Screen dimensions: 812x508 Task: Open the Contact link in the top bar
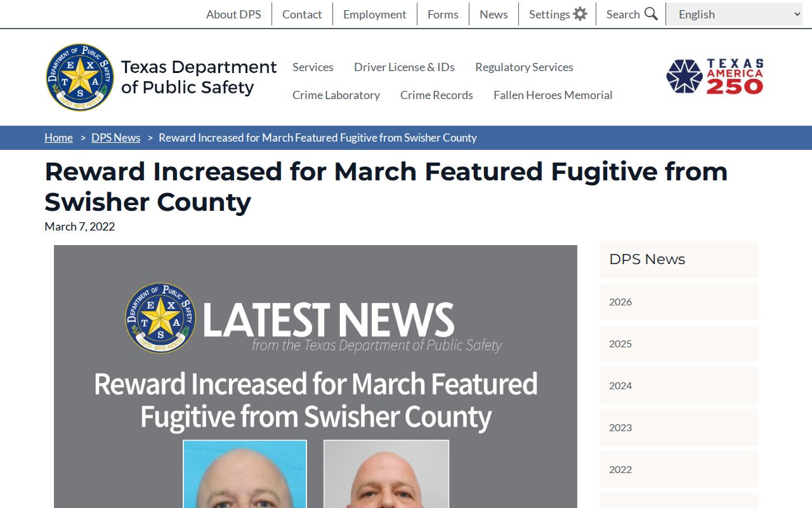point(302,14)
